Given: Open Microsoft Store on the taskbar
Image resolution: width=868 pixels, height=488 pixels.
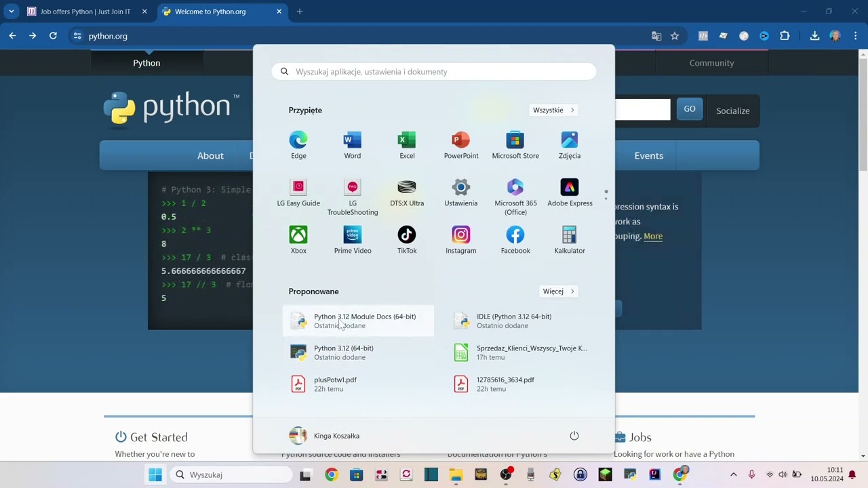Looking at the screenshot, I should [x=356, y=474].
